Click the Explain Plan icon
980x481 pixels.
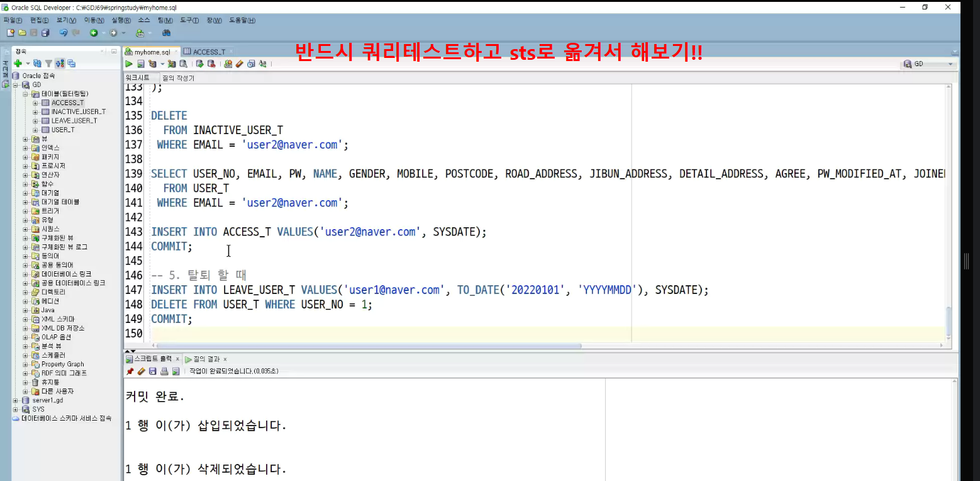point(152,64)
